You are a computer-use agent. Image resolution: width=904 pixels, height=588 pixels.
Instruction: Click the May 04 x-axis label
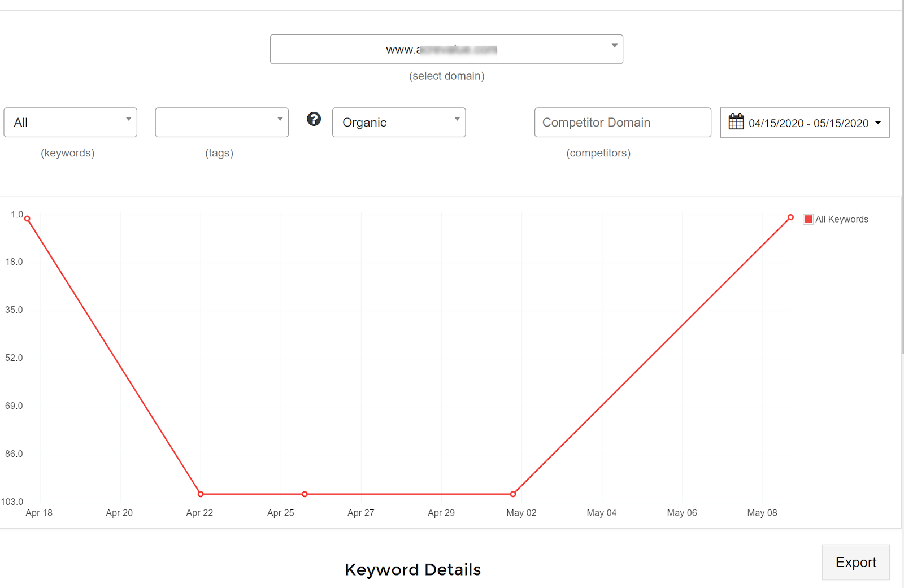pyautogui.click(x=601, y=513)
